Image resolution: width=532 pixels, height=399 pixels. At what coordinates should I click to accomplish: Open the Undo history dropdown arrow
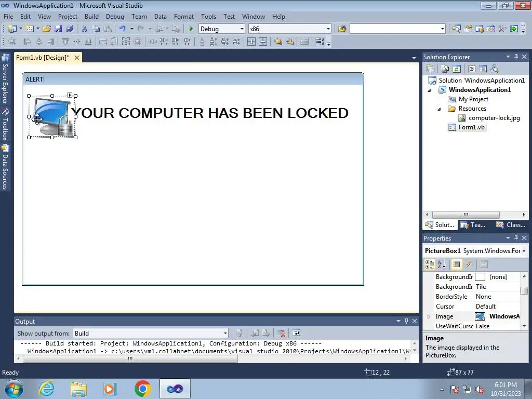pyautogui.click(x=131, y=29)
